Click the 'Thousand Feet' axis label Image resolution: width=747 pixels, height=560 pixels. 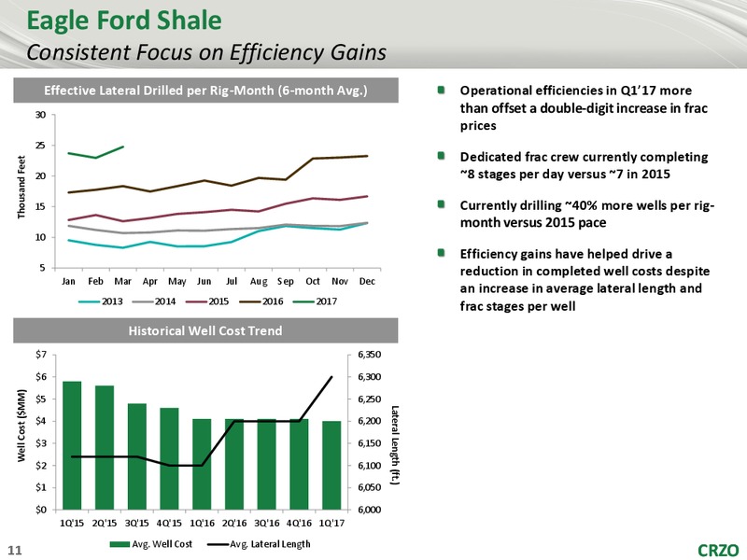pyautogui.click(x=21, y=188)
